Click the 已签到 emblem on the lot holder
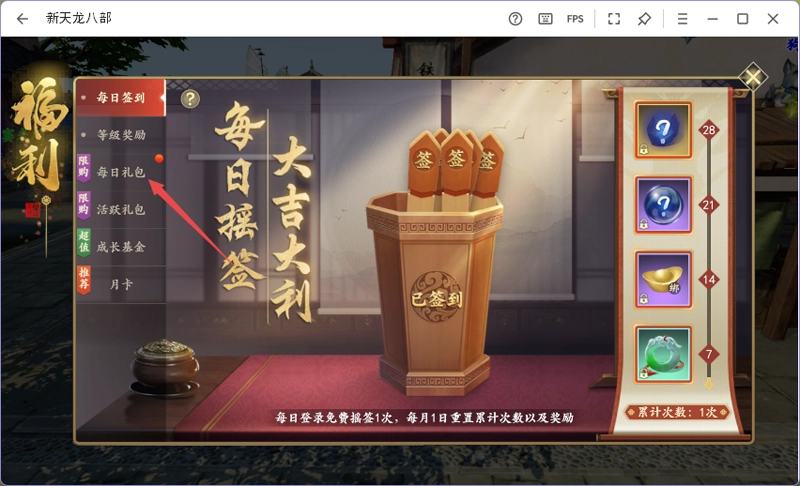800x486 pixels. (x=436, y=297)
